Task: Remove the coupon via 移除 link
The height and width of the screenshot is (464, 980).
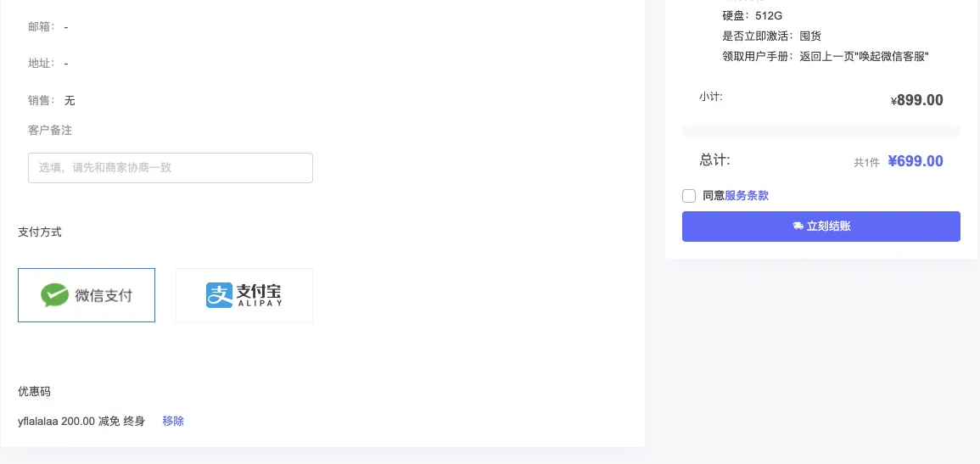Action: pos(173,421)
